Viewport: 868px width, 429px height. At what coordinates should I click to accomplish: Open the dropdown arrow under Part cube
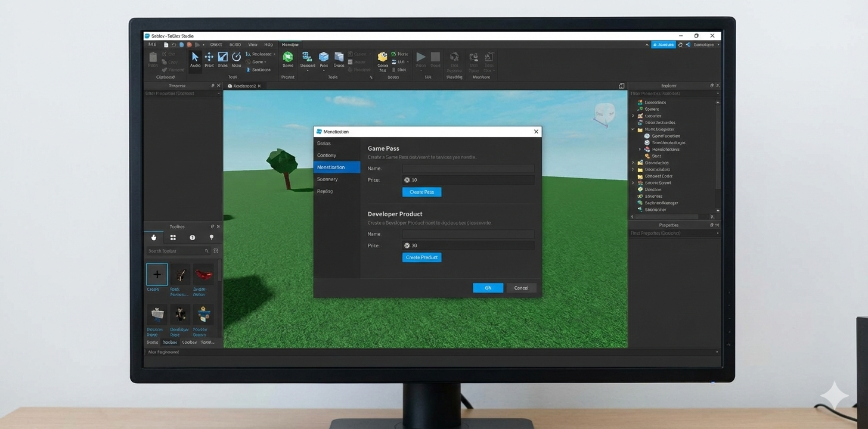click(324, 70)
